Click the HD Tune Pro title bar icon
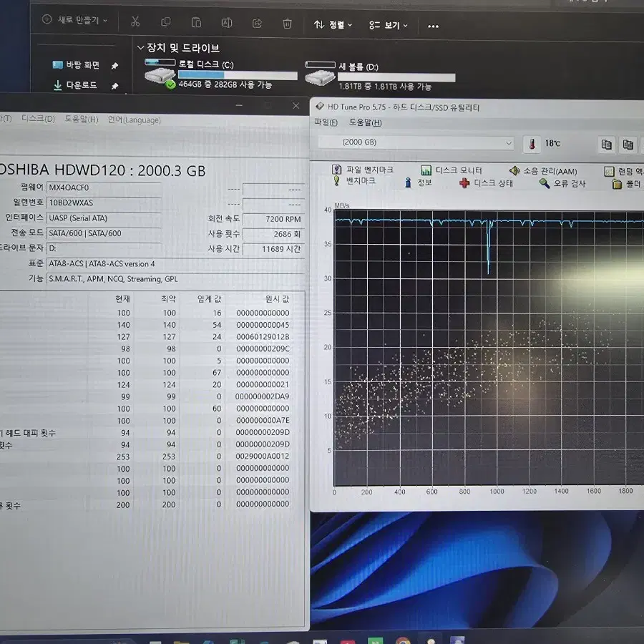 point(320,107)
